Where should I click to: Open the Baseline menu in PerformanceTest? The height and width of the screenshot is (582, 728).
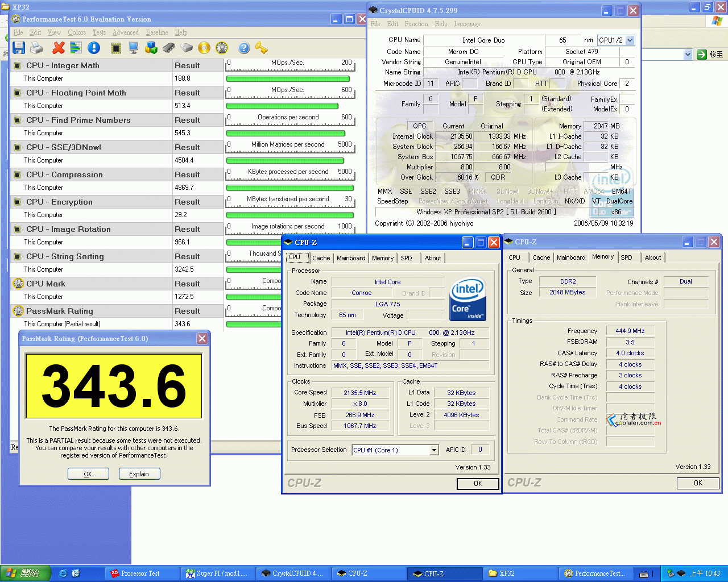click(x=156, y=32)
